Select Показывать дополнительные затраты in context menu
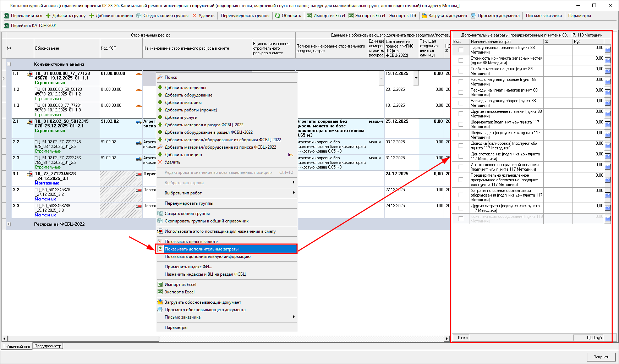The height and width of the screenshot is (364, 619). (201, 249)
